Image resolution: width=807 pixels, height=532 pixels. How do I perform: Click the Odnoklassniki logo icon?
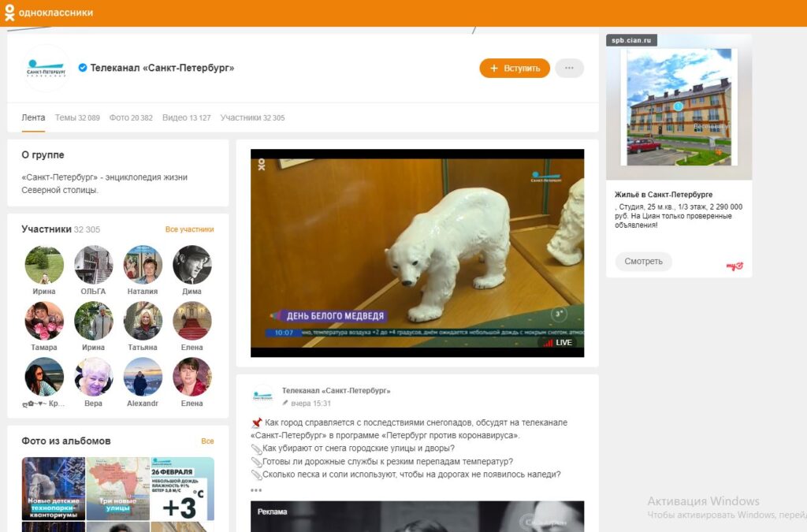pos(9,13)
